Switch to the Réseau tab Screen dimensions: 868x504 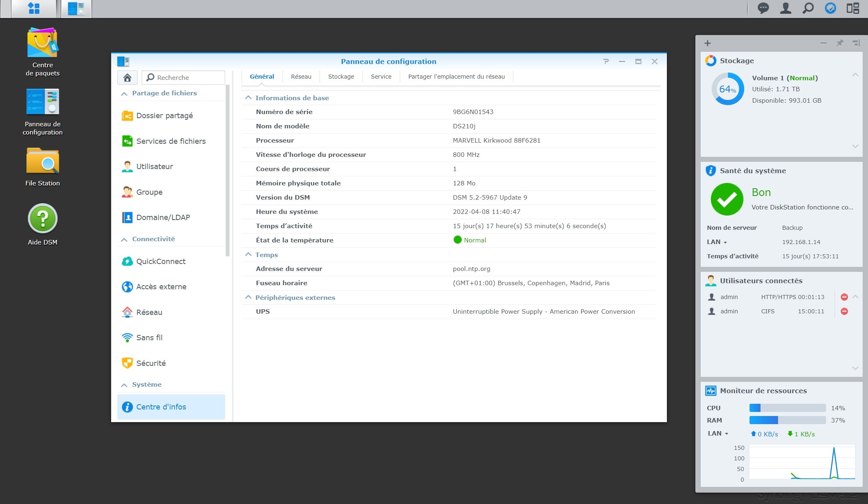click(x=301, y=77)
